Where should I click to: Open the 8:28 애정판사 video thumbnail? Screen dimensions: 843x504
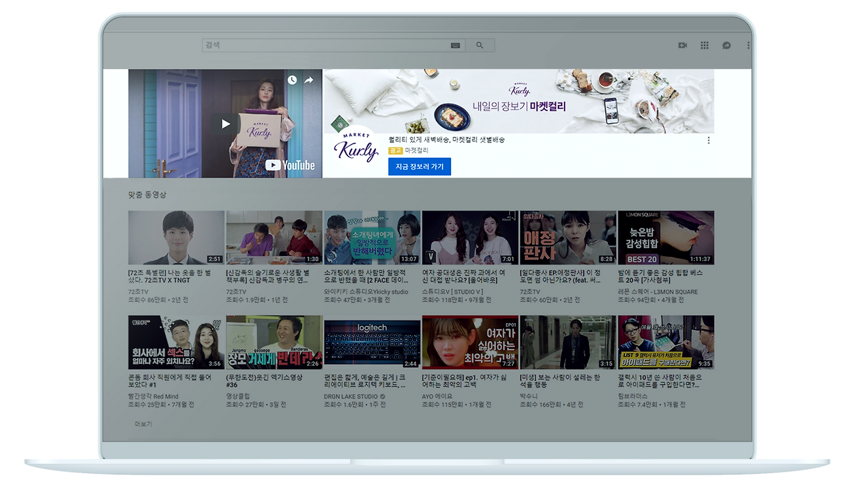click(x=568, y=238)
